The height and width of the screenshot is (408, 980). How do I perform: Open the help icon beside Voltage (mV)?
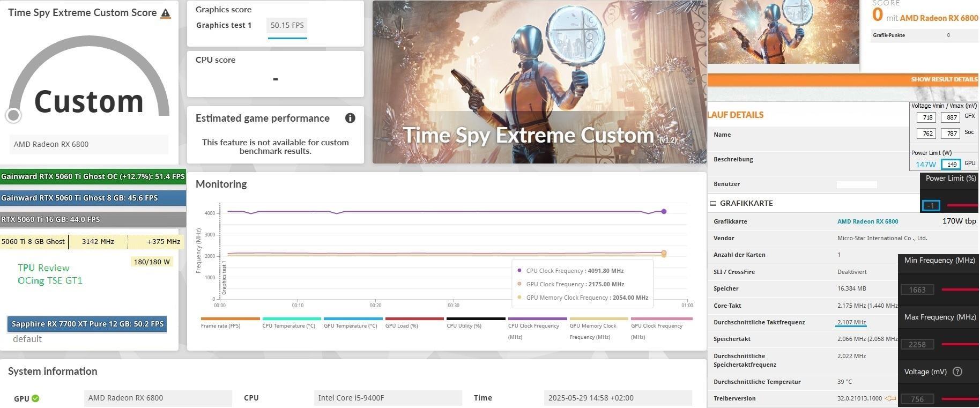(957, 372)
